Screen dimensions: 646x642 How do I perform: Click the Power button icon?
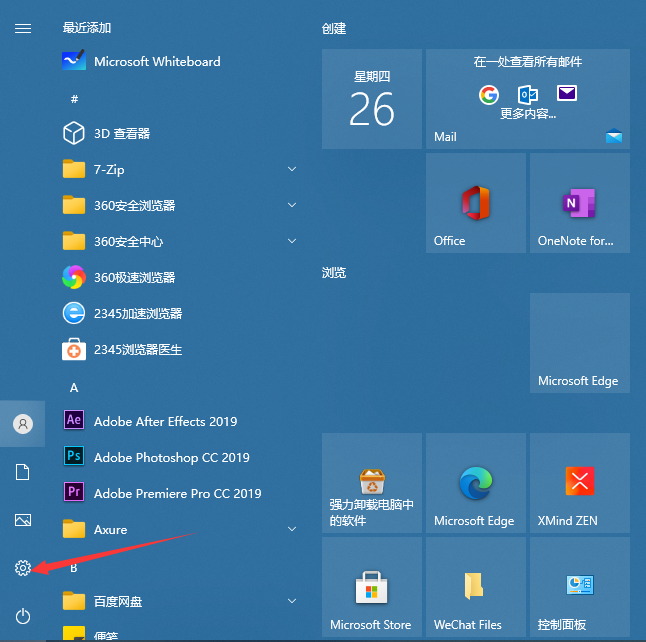[x=22, y=616]
